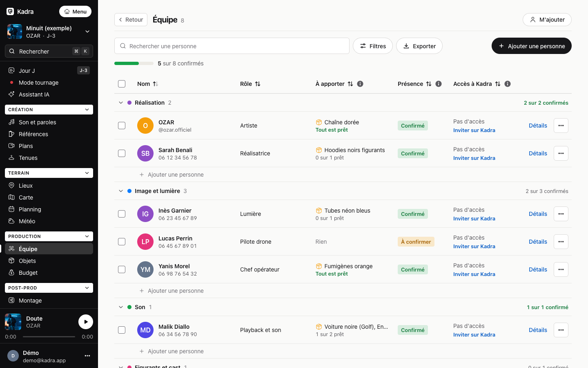This screenshot has height=368, width=588.
Task: Select Mode tournage in sidebar
Action: point(49,82)
